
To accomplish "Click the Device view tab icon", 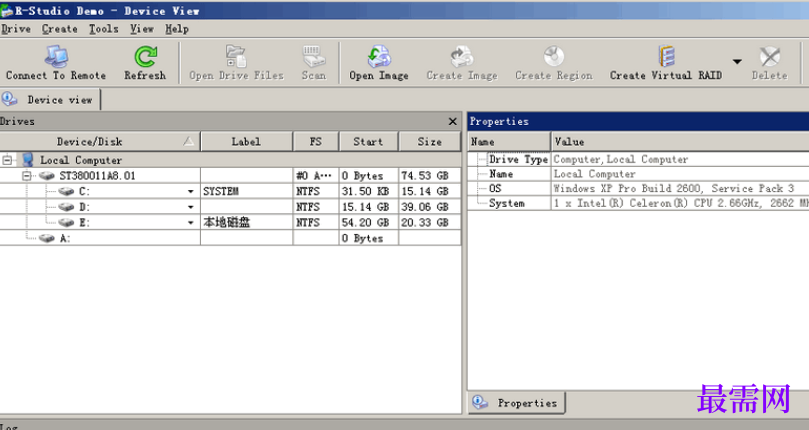I will tap(9, 99).
